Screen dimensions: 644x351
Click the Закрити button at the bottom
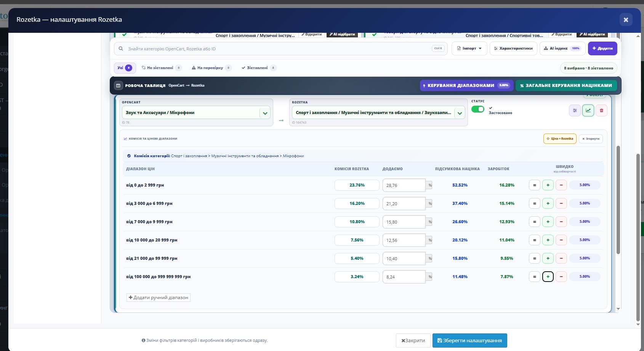coord(413,340)
